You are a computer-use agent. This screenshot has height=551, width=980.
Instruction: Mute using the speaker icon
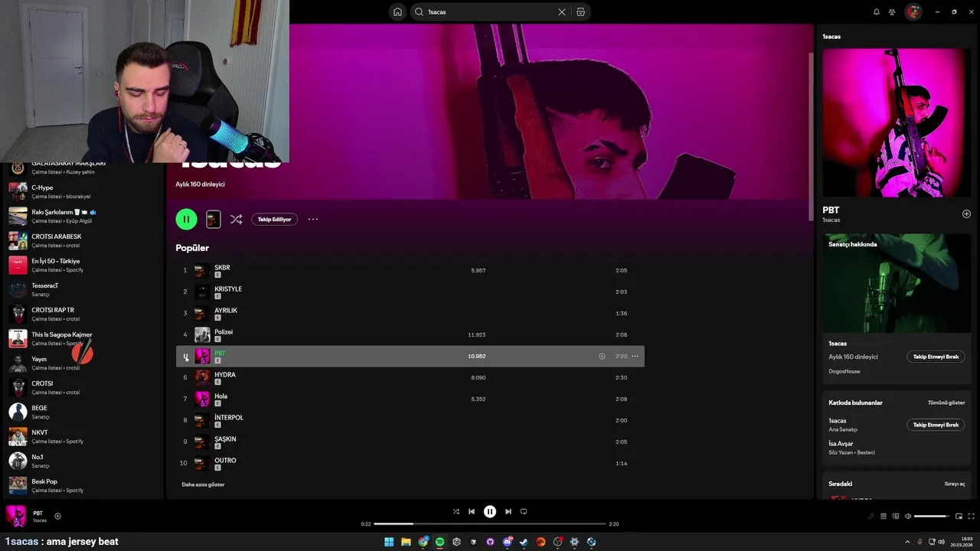(x=908, y=517)
